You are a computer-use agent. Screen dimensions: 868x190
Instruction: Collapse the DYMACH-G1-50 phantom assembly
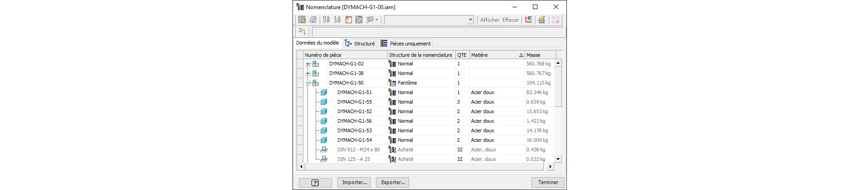pyautogui.click(x=308, y=83)
